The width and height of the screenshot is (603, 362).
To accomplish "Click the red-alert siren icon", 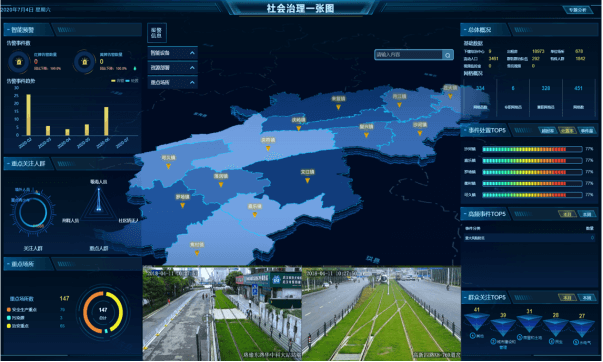I will 19,62.
